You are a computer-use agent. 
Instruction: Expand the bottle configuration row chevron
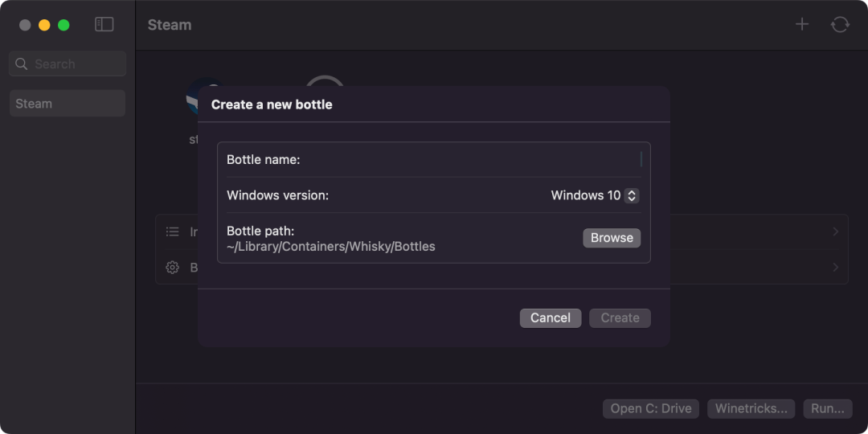[x=836, y=268]
